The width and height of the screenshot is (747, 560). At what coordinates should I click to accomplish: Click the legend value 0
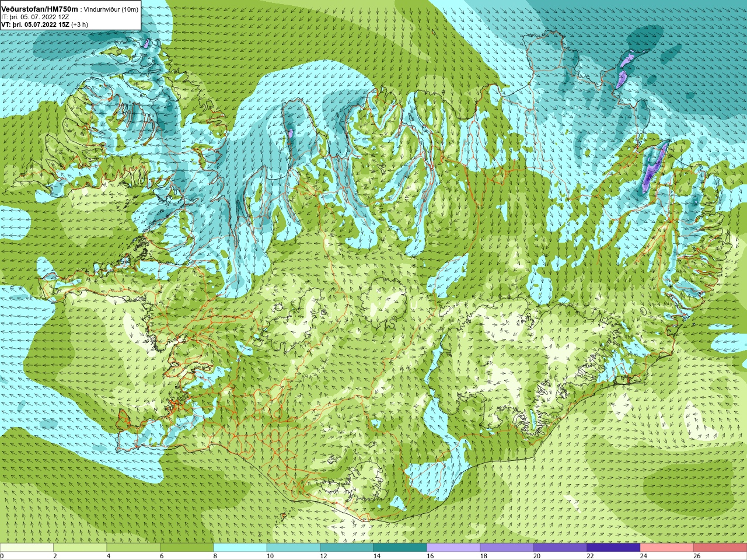(2, 556)
